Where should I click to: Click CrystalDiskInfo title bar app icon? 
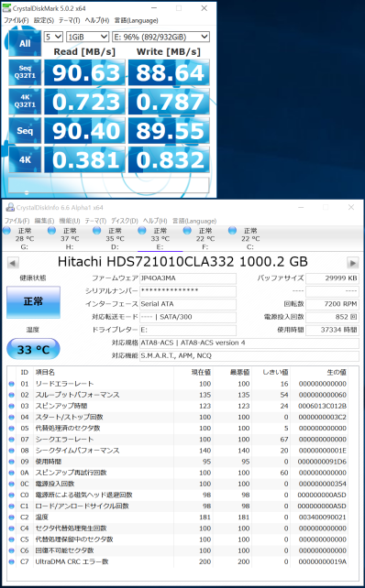tap(10, 207)
